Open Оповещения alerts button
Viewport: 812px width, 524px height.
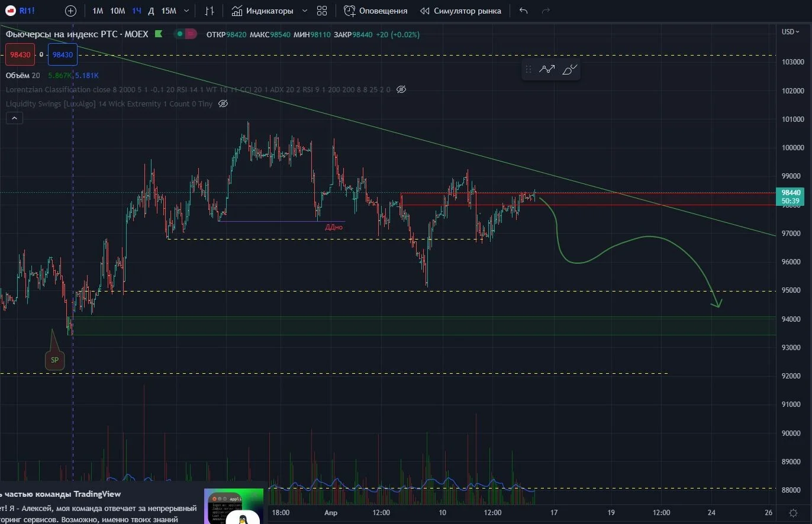tap(376, 11)
